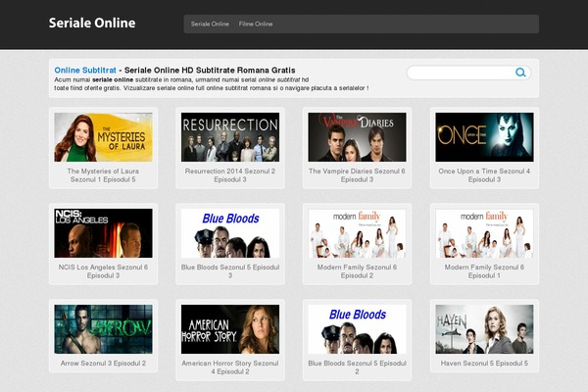Viewport: 588px width, 392px height.
Task: Open Blue Bloods Episodul 3 poster image
Action: (x=230, y=233)
